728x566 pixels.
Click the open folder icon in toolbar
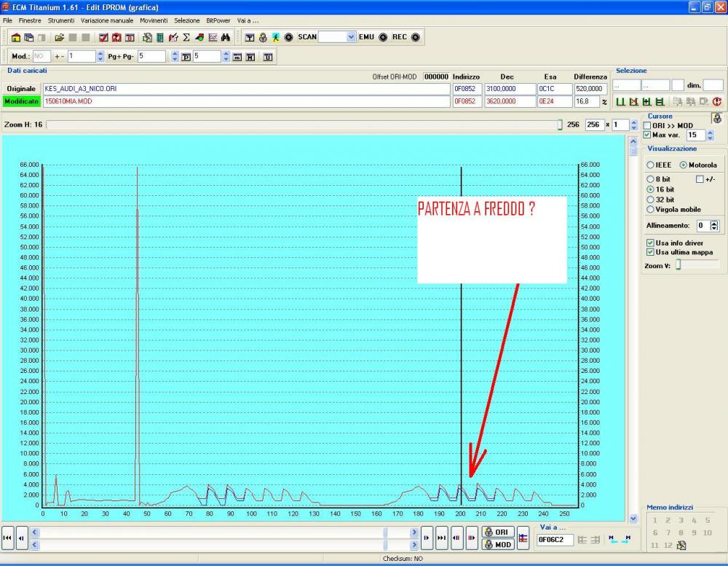pyautogui.click(x=60, y=37)
